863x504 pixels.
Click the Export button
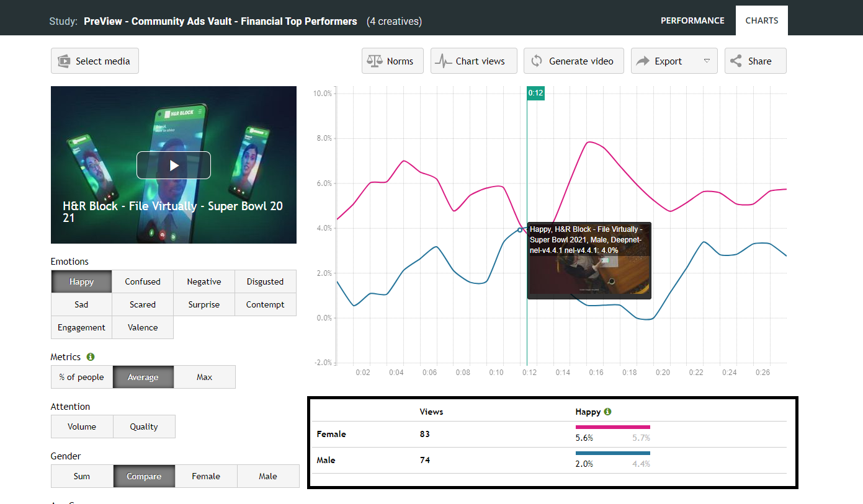point(674,61)
